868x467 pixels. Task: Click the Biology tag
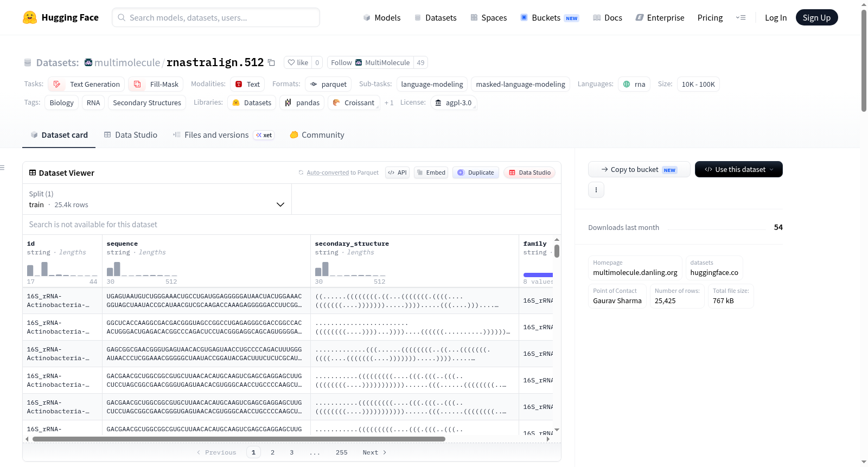pos(62,103)
